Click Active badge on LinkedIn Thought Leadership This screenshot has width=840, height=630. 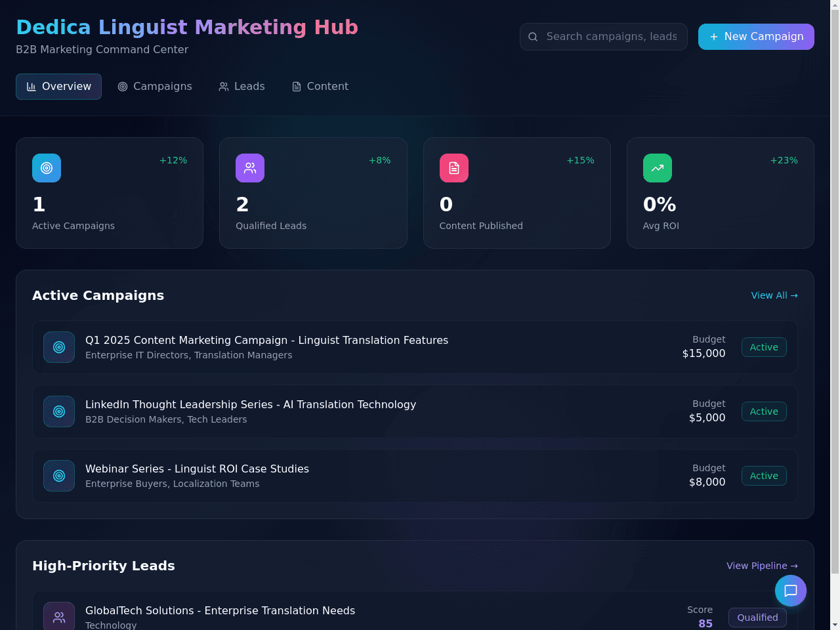pos(764,411)
